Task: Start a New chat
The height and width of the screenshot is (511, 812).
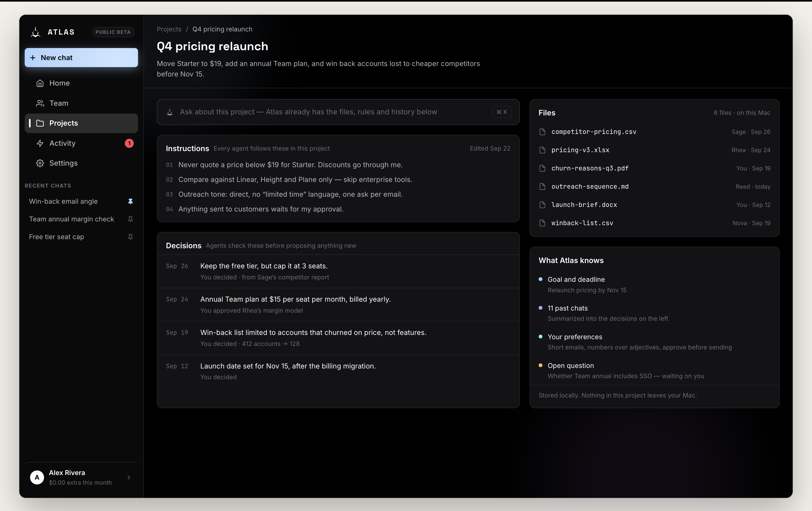Action: click(x=81, y=58)
